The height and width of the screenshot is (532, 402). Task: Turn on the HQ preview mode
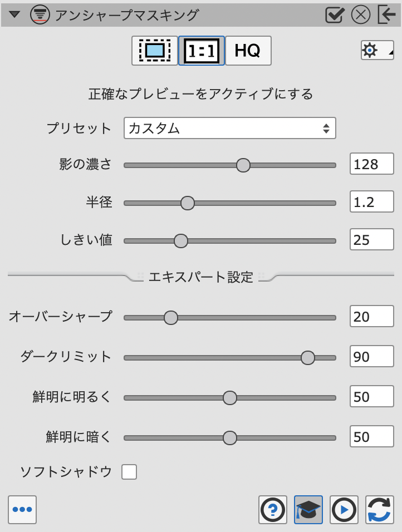[248, 51]
